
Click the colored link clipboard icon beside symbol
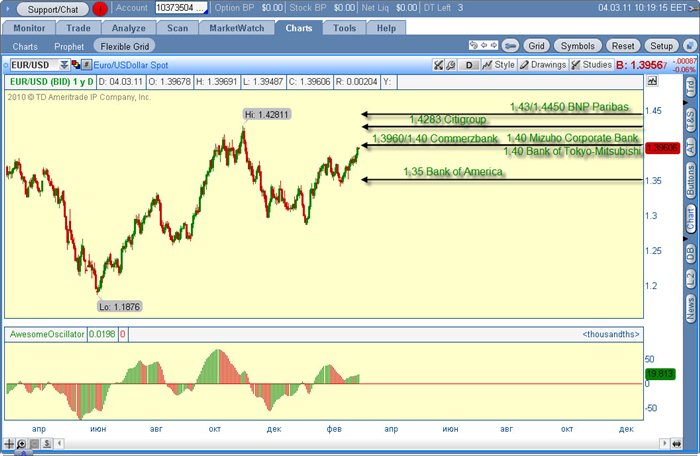76,65
